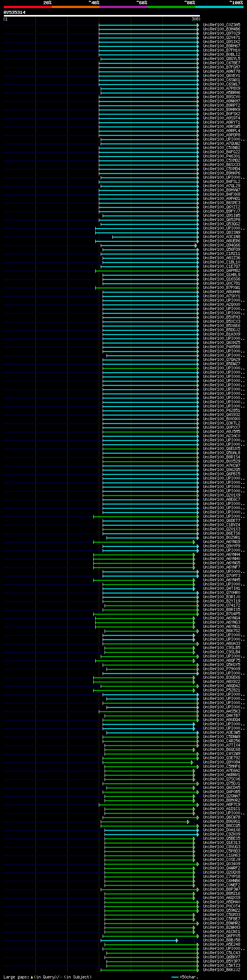
Task: Select hit UniRef100_A2Q0U0
Action: (x=222, y=305)
